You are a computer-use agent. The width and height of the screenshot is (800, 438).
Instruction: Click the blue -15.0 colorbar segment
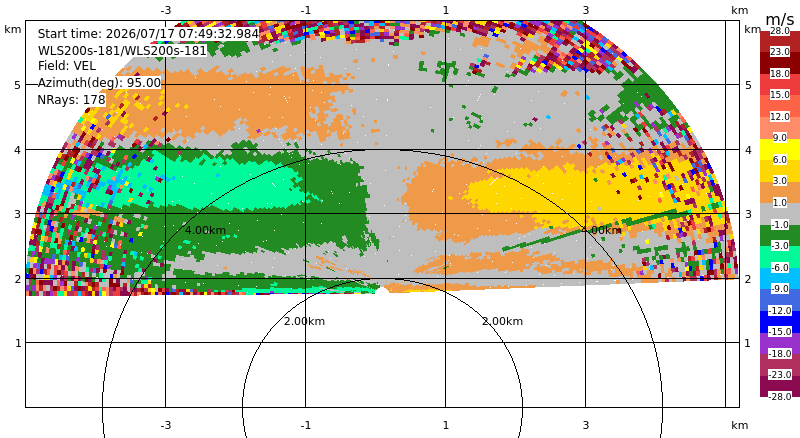(x=780, y=322)
